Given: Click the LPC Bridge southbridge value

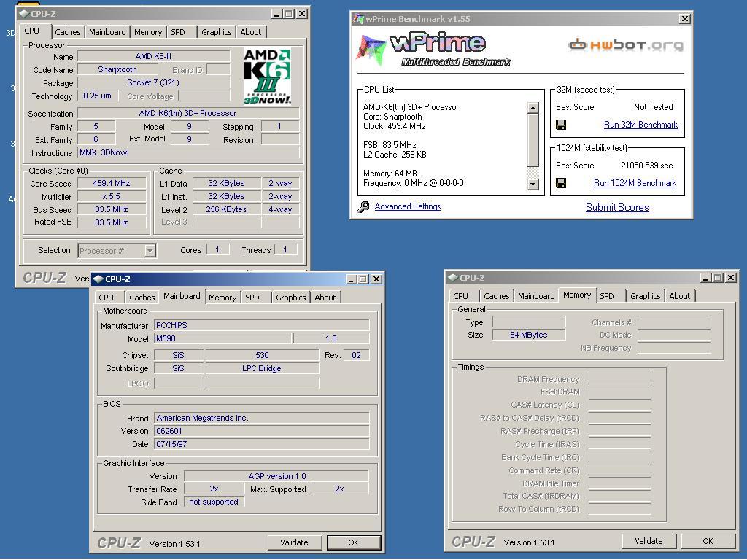Looking at the screenshot, I should click(x=262, y=368).
